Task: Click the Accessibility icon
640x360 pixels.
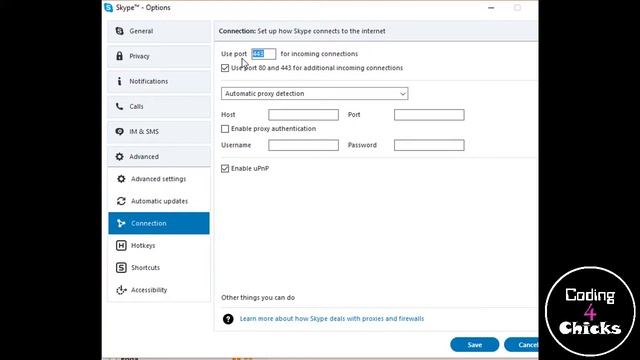Action: [121, 290]
